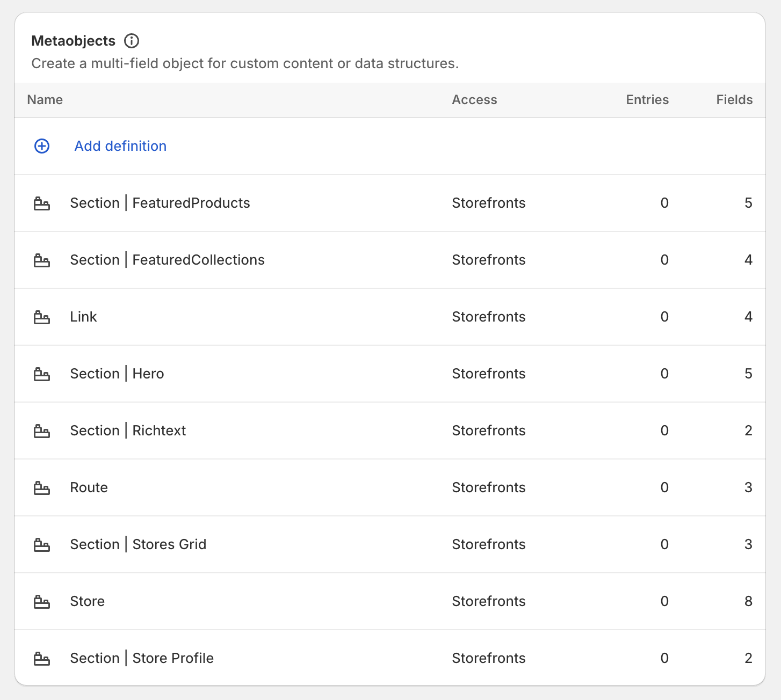The height and width of the screenshot is (700, 781).
Task: Open the Store metaobject definition
Action: (87, 602)
